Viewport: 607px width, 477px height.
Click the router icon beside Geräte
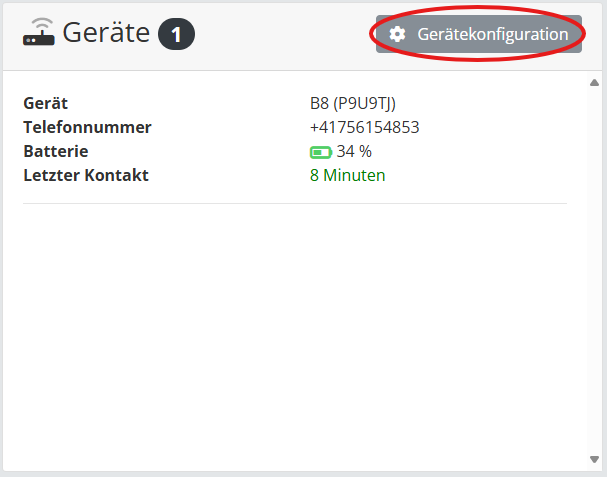tap(39, 34)
